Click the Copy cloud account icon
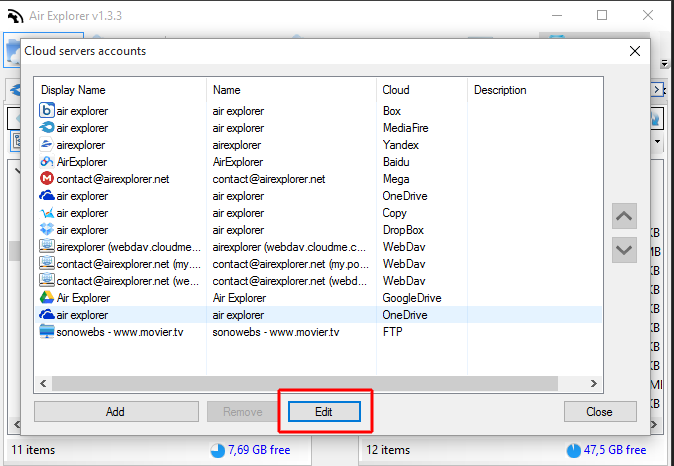The height and width of the screenshot is (466, 674). click(x=47, y=213)
